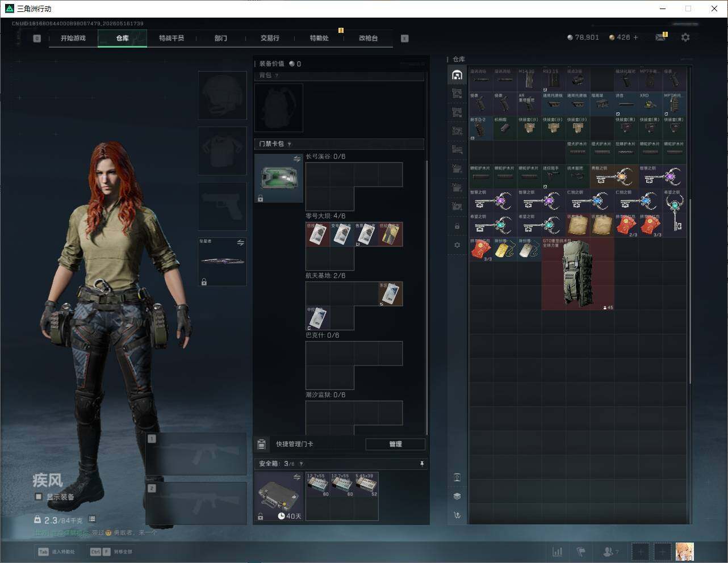The image size is (728, 563).
Task: Select the vertical teal-gem key in stash
Action: click(x=675, y=213)
